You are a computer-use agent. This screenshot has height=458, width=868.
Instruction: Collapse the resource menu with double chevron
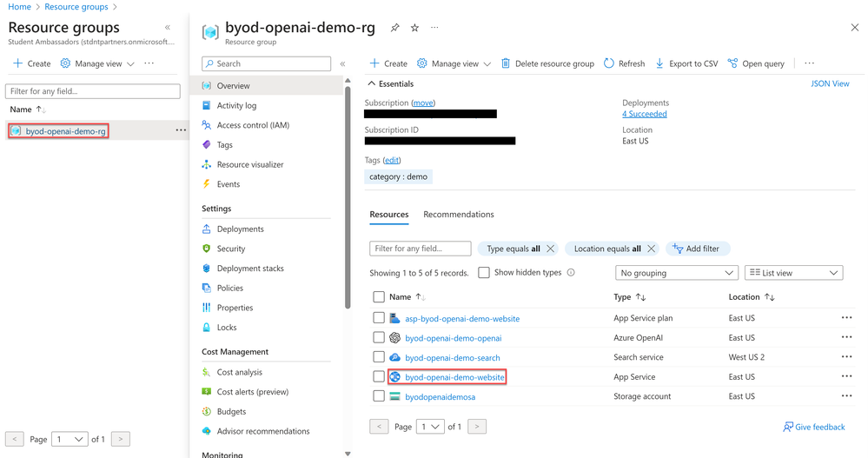[342, 63]
